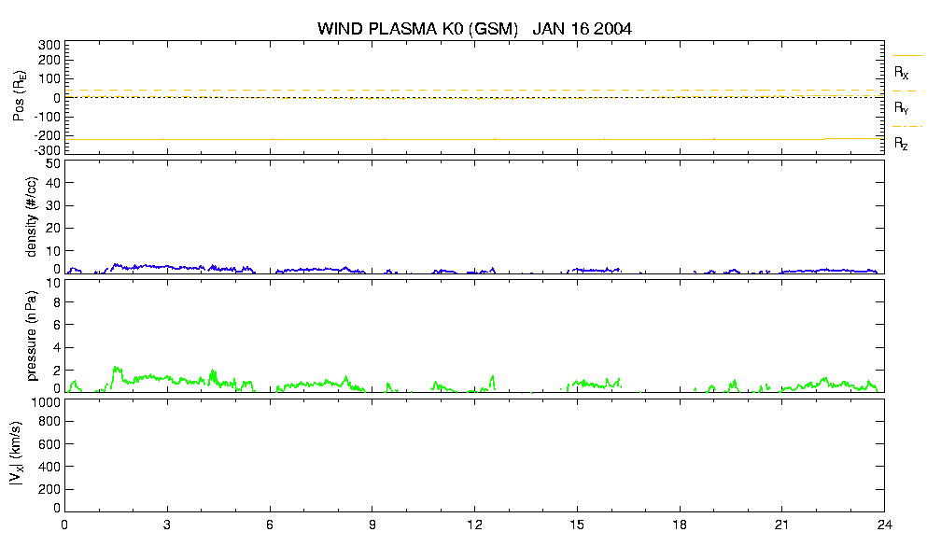Click the 21 hour tick label on time axis
Screen dimensions: 927x560
[782, 525]
